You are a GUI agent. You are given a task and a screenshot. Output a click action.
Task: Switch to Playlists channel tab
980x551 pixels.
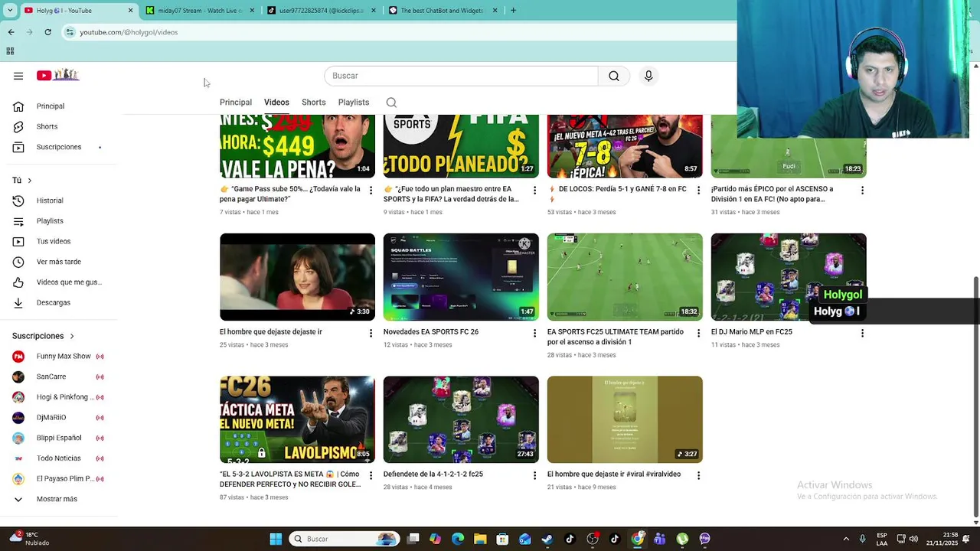(354, 103)
